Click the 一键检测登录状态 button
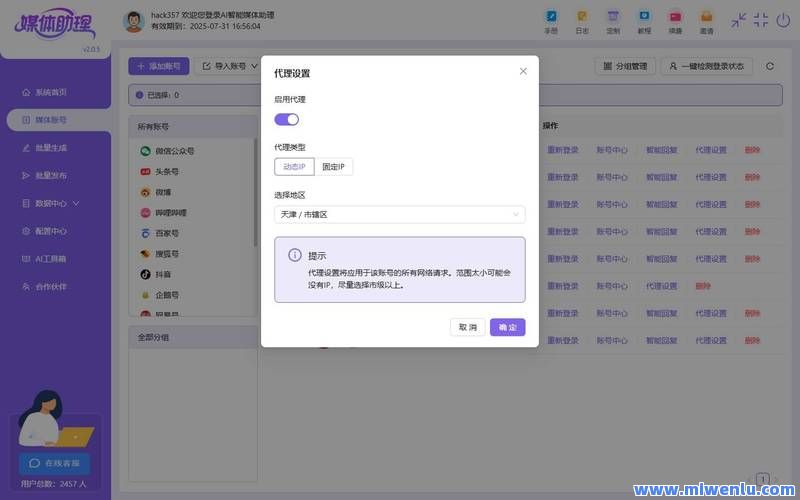Viewport: 800px width, 500px height. [x=707, y=66]
